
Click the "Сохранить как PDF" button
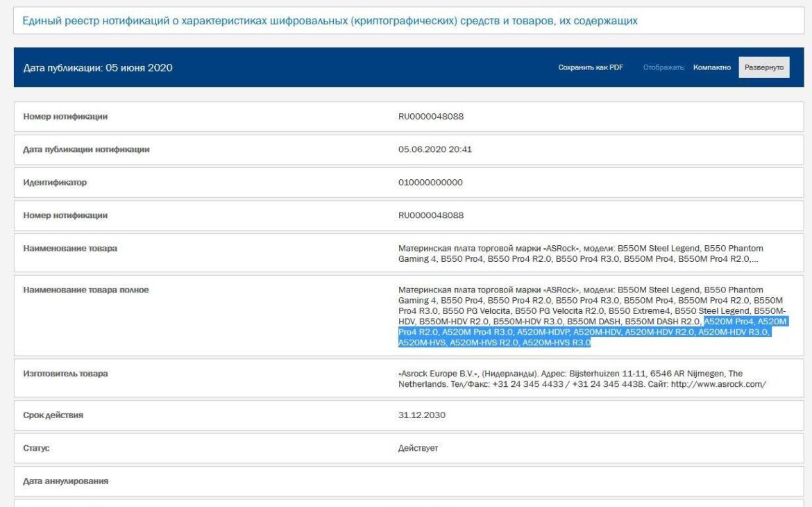click(x=591, y=67)
